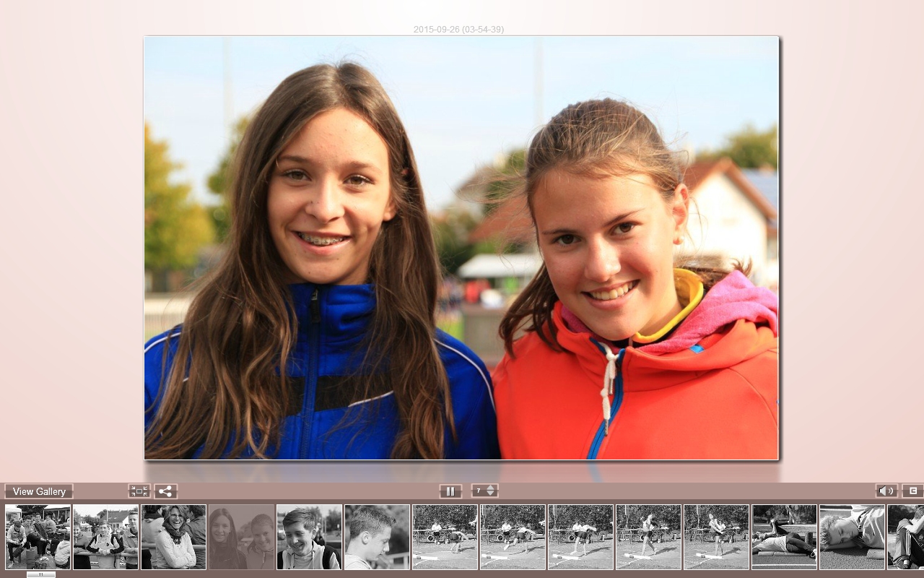This screenshot has width=924, height=578.
Task: Select thumbnail of boy looking down
Action: pos(377,537)
